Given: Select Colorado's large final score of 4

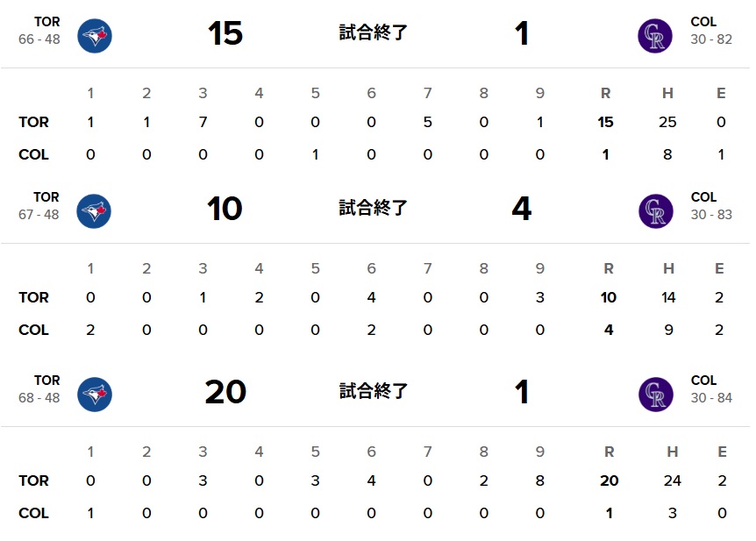Looking at the screenshot, I should click(x=521, y=210).
